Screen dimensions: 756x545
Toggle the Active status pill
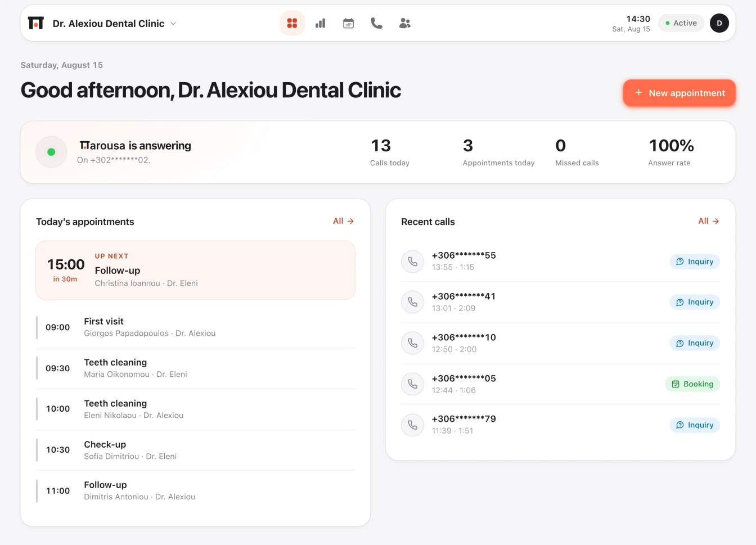point(681,23)
